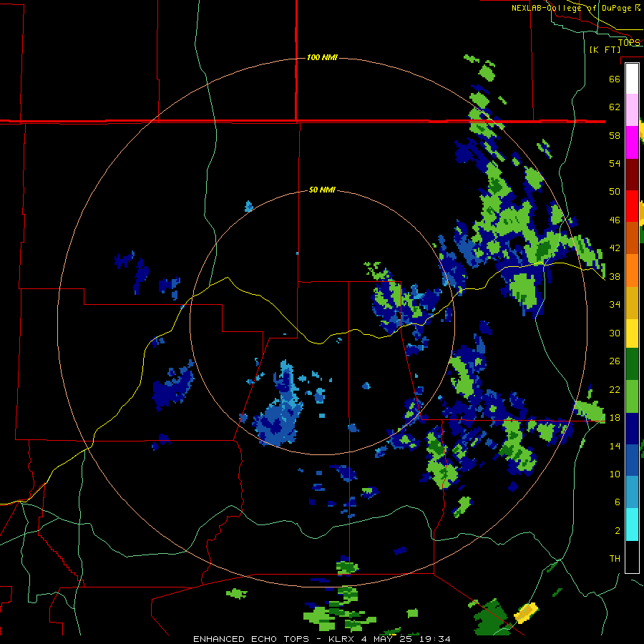Screen dimensions: 644x644
Task: Pick the navy blue swatch on the scale
Action: coord(632,429)
